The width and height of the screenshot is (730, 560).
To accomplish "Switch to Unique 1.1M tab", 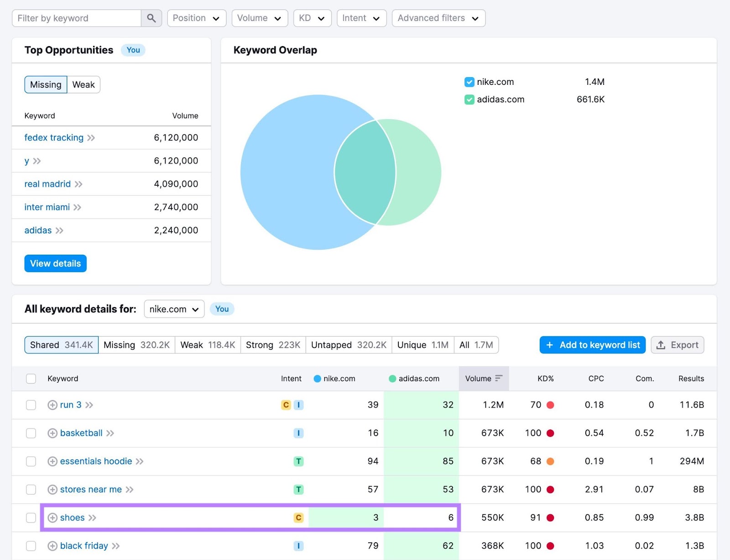I will pyautogui.click(x=423, y=345).
